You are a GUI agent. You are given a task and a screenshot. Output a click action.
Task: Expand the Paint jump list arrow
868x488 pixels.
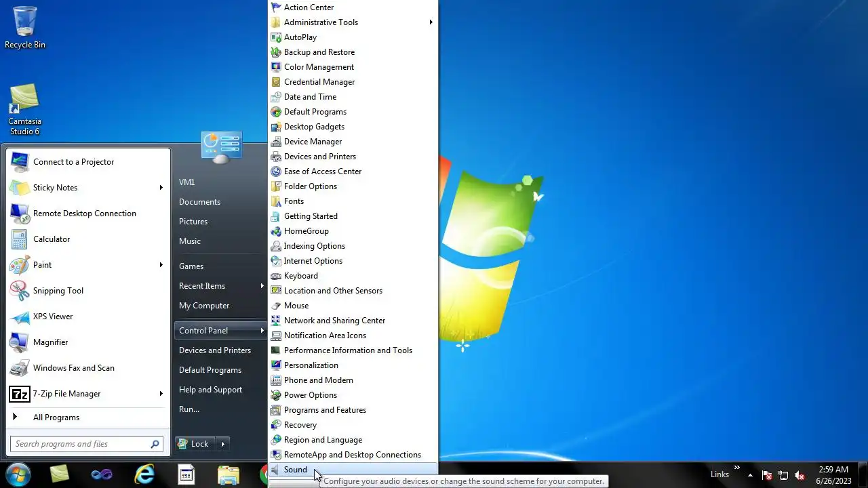pos(161,265)
